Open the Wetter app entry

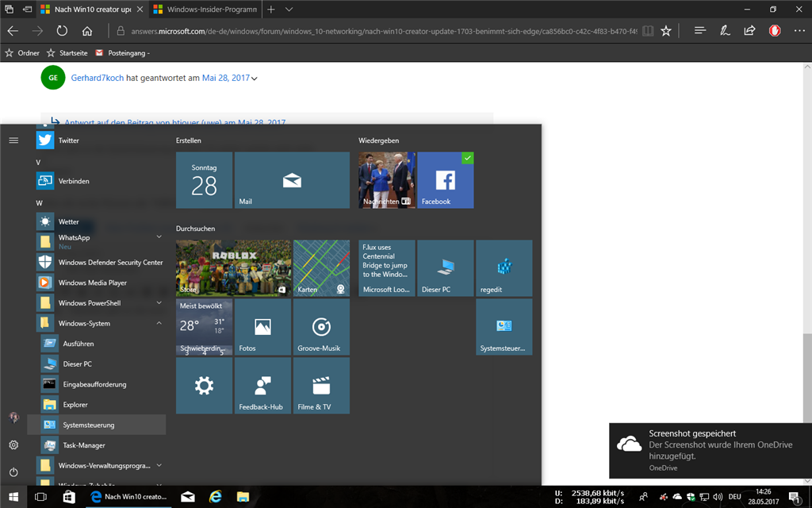[x=101, y=221]
